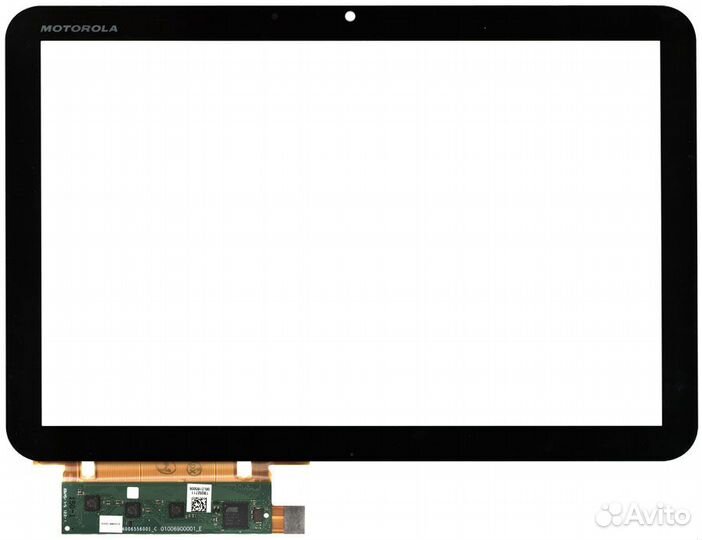
Task: Click the white mounting hole on board's left
Action: point(67,528)
